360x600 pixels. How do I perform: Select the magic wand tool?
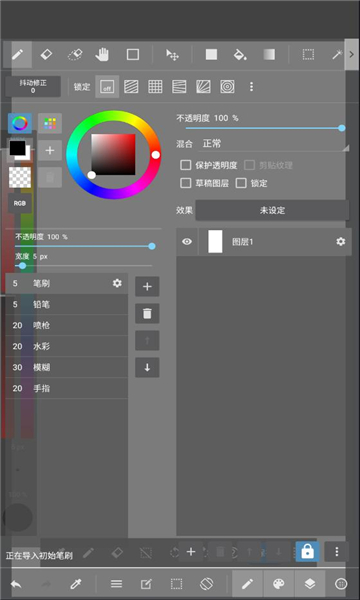tap(337, 55)
